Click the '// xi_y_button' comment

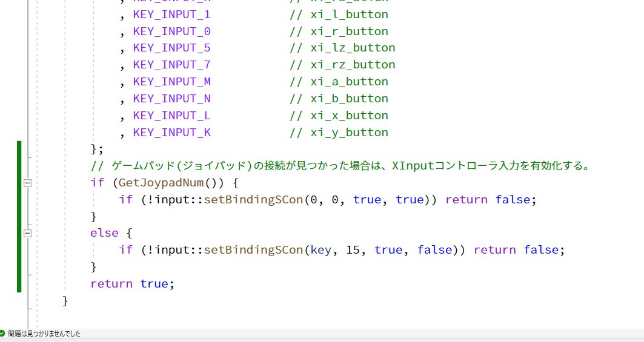(339, 132)
